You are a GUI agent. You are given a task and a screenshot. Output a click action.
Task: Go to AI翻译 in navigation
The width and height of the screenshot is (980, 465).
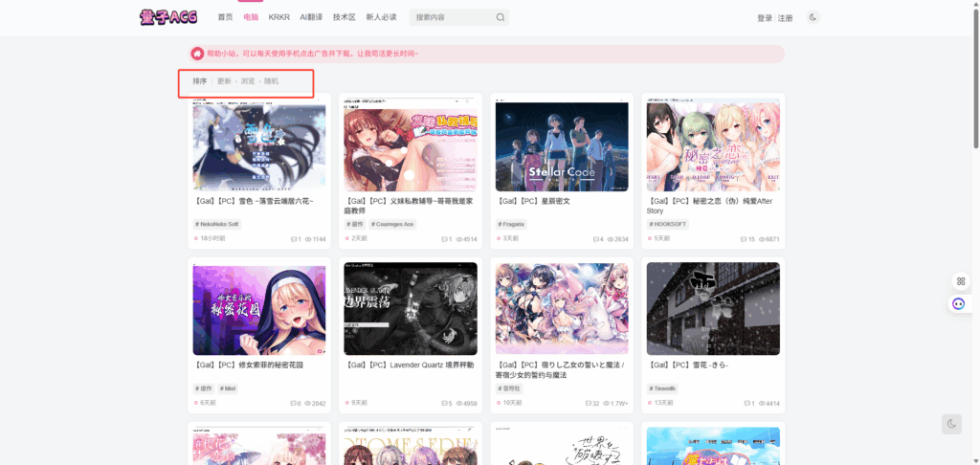coord(311,17)
